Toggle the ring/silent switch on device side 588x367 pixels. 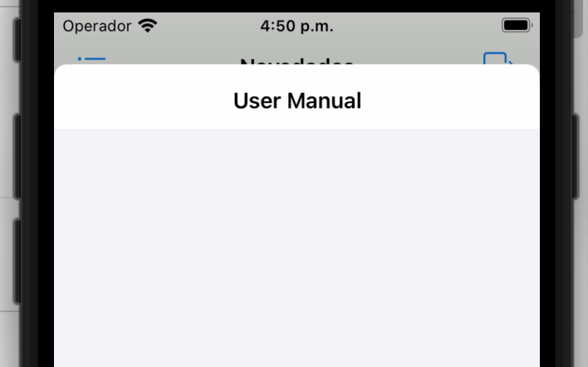tap(17, 40)
